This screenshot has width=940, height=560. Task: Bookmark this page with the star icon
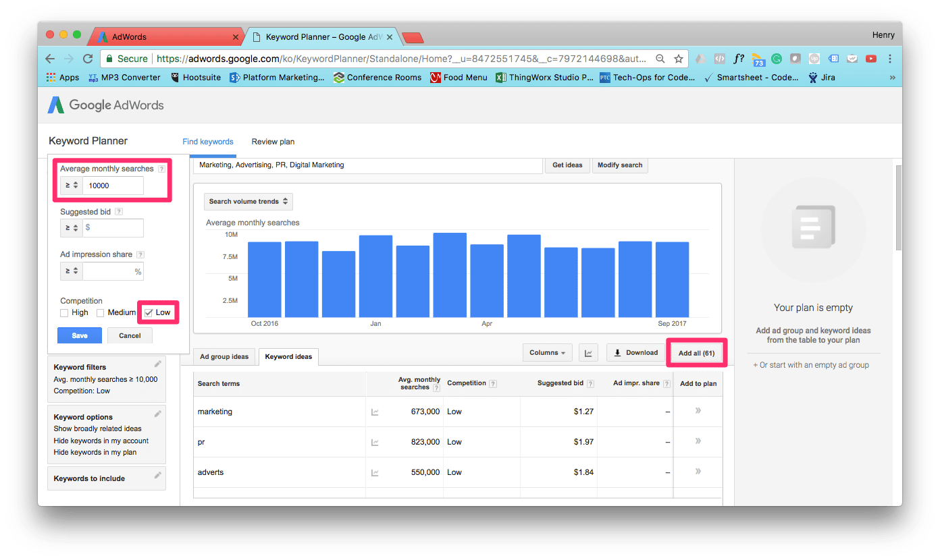click(679, 59)
